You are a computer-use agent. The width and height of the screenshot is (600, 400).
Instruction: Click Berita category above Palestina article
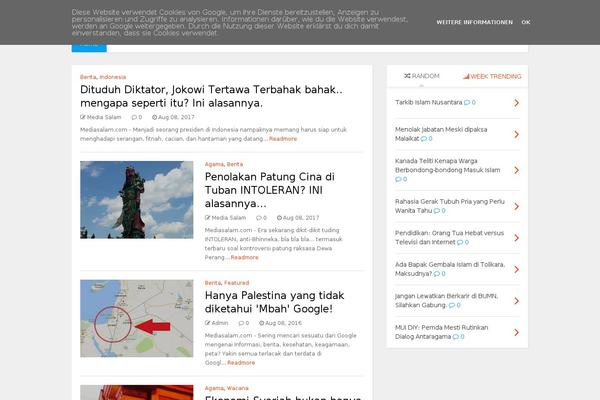click(213, 283)
